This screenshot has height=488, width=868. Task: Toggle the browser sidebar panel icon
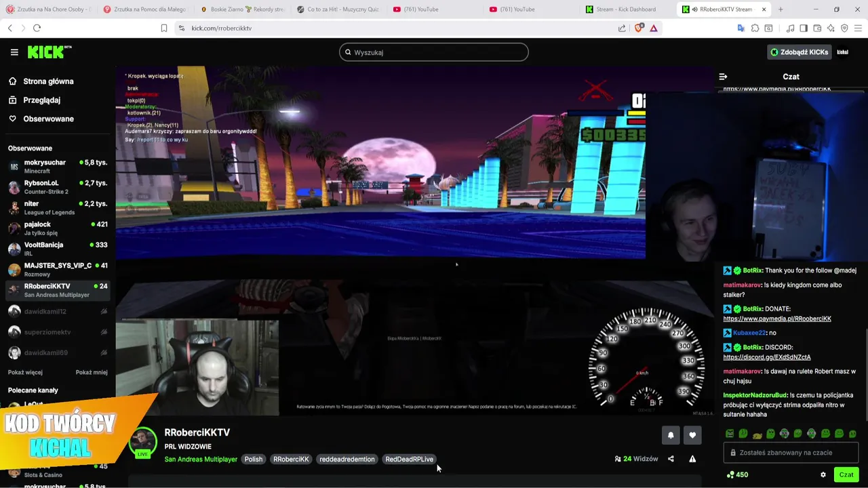(x=804, y=28)
